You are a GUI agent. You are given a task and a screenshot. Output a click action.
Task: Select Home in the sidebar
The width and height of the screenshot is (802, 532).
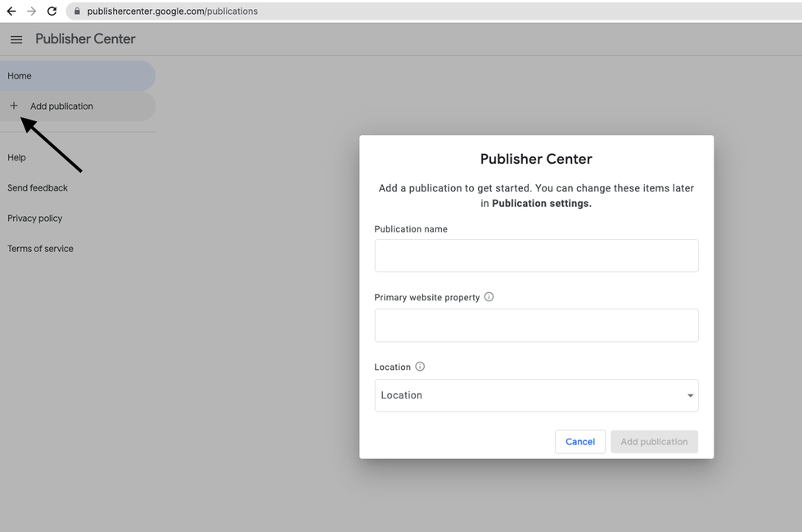[20, 76]
